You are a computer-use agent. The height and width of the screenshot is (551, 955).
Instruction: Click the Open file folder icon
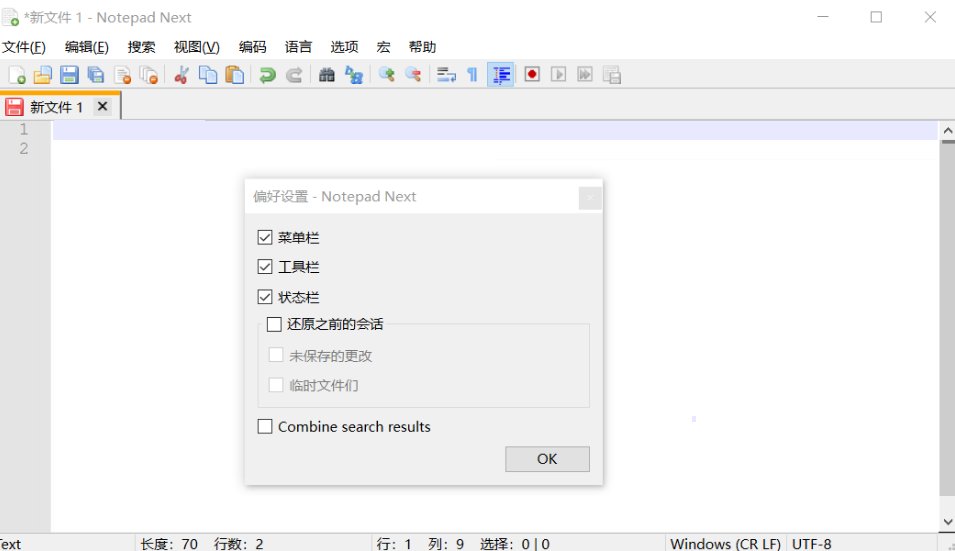43,75
